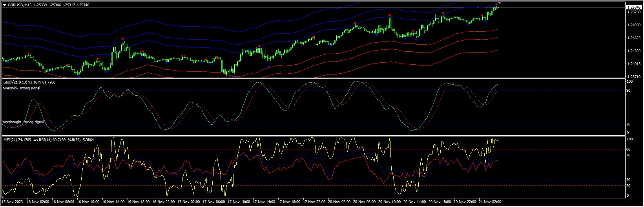Select the 'overbought- strong signal' text label

(x=23, y=122)
